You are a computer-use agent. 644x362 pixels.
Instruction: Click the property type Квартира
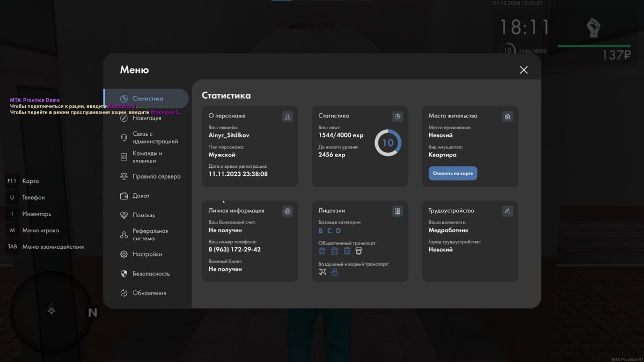pyautogui.click(x=443, y=154)
